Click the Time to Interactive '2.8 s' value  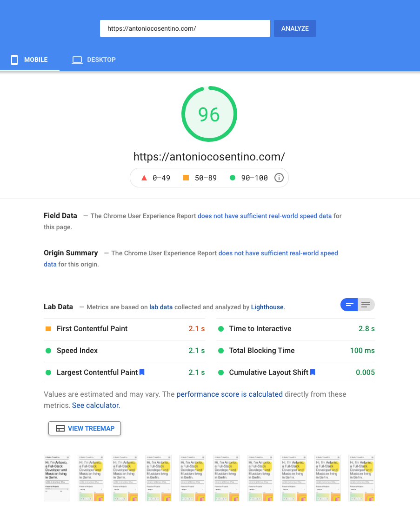pos(367,328)
